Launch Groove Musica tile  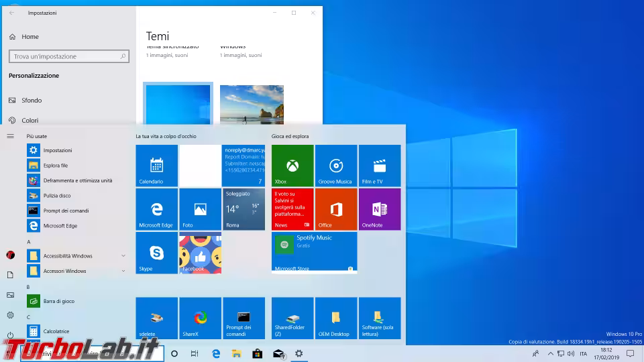click(x=336, y=166)
